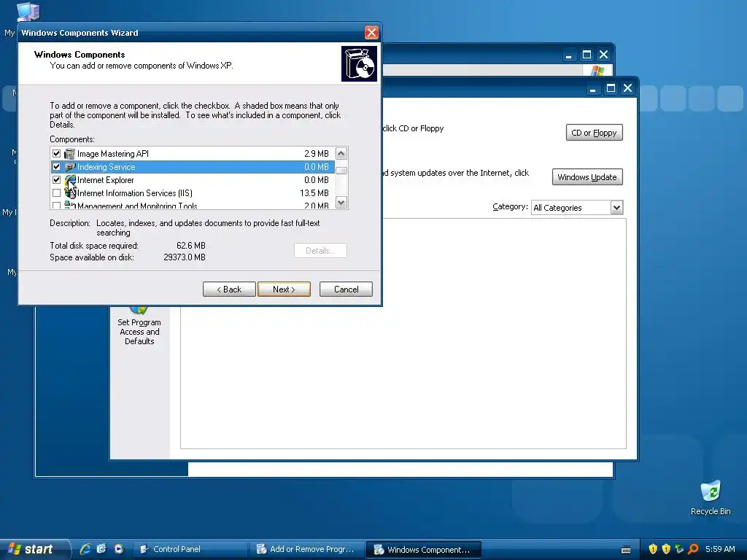
Task: Click the Image Mastering API component icon
Action: pos(69,153)
